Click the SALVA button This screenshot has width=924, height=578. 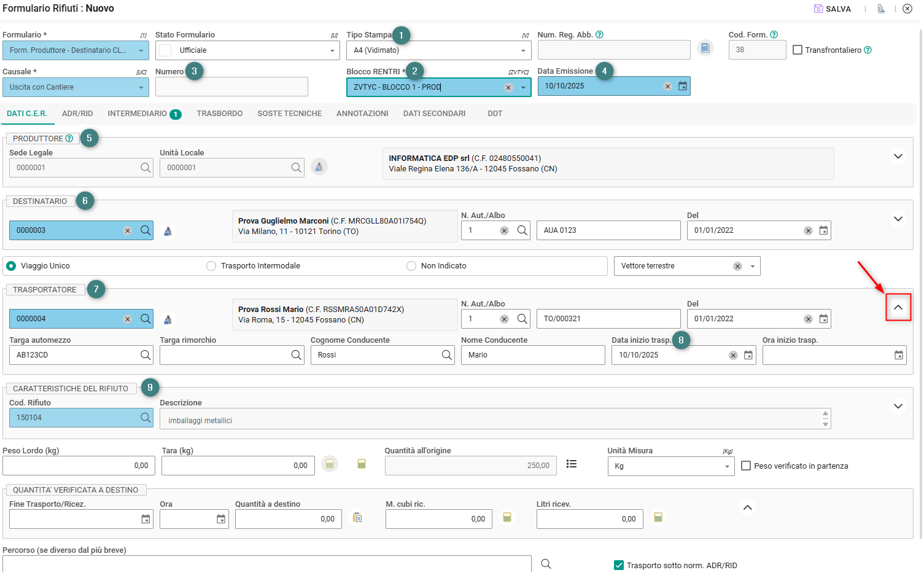(833, 9)
